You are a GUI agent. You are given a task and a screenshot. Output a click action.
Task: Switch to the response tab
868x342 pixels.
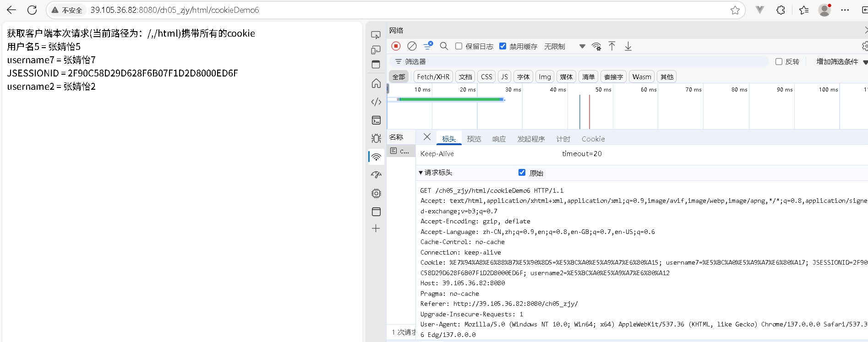(499, 139)
